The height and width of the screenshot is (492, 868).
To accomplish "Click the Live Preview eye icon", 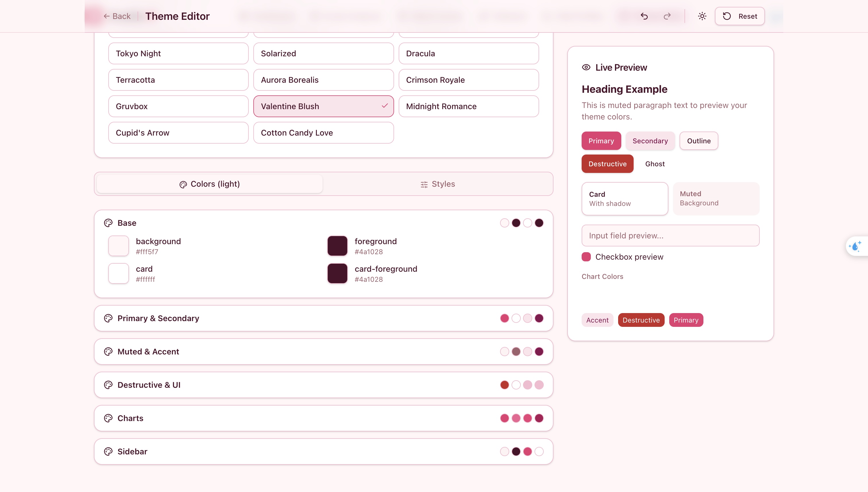I will pos(586,67).
